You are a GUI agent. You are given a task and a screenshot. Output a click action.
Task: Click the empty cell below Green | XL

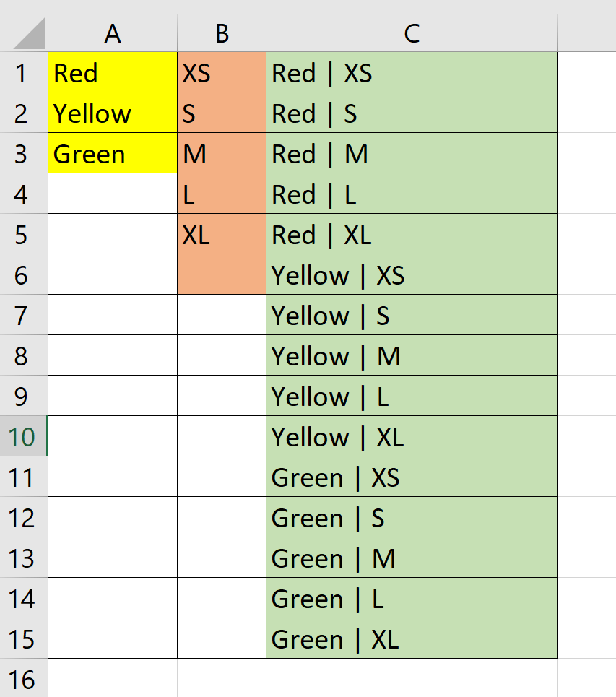coord(411,677)
